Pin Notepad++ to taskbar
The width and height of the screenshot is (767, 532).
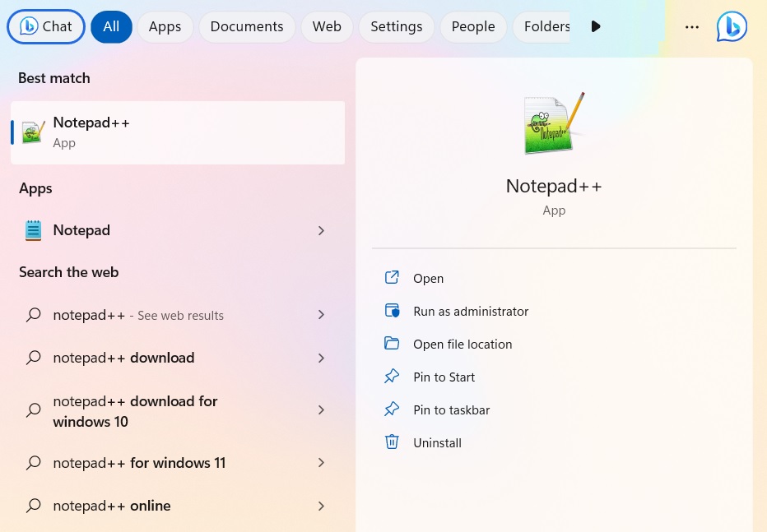(451, 409)
